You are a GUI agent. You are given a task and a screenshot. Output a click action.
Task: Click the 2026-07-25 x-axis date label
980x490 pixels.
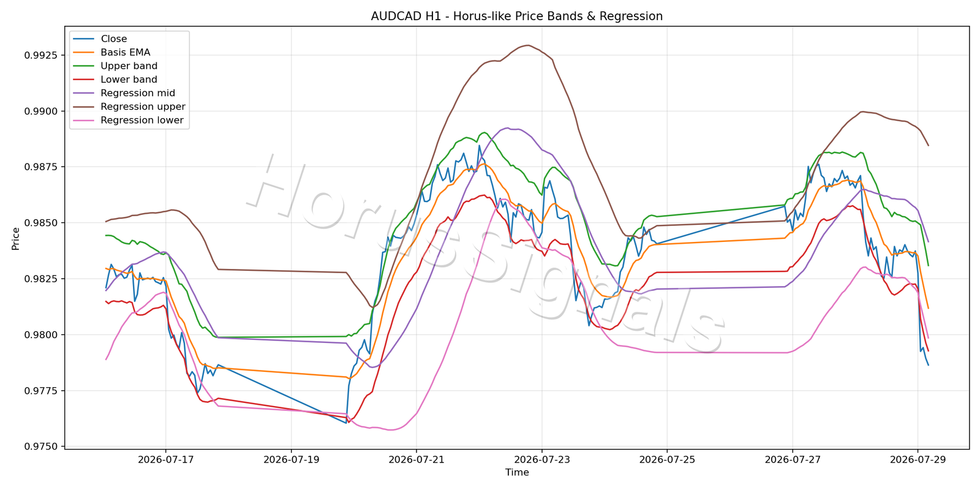[x=667, y=459]
